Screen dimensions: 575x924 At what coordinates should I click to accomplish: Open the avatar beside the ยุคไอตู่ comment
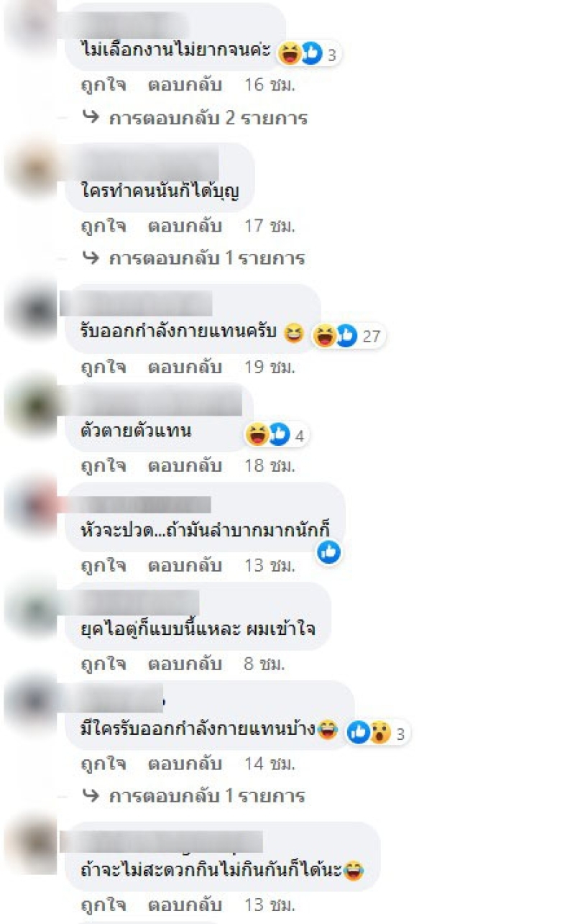pos(30,608)
